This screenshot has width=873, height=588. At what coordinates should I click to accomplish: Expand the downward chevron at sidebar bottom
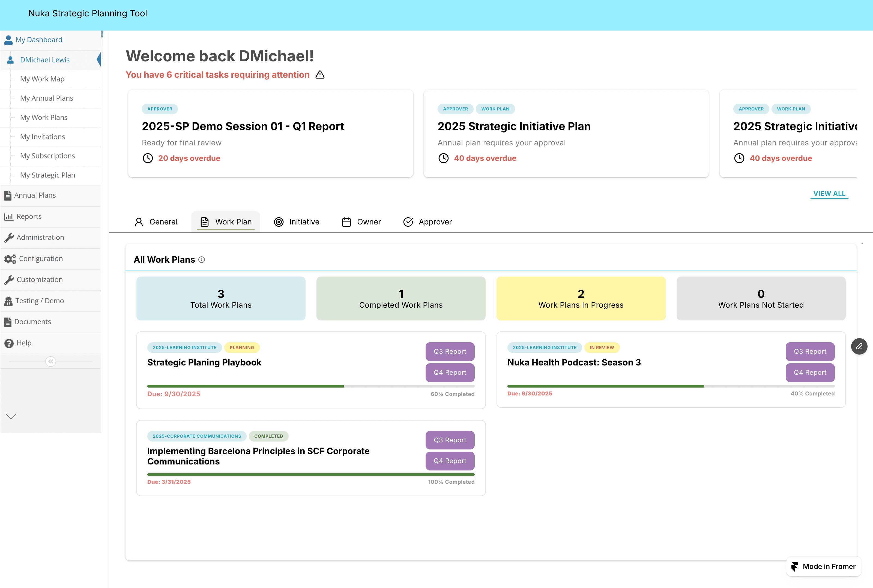click(x=11, y=416)
